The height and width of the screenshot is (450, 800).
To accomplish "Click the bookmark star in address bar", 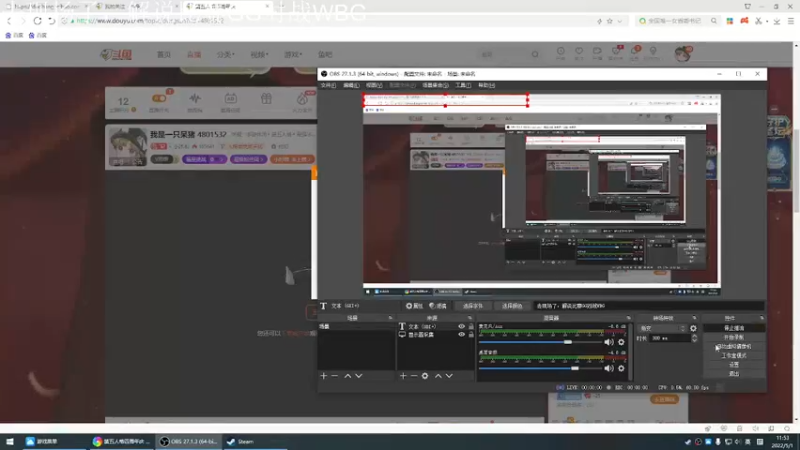I will click(x=610, y=21).
